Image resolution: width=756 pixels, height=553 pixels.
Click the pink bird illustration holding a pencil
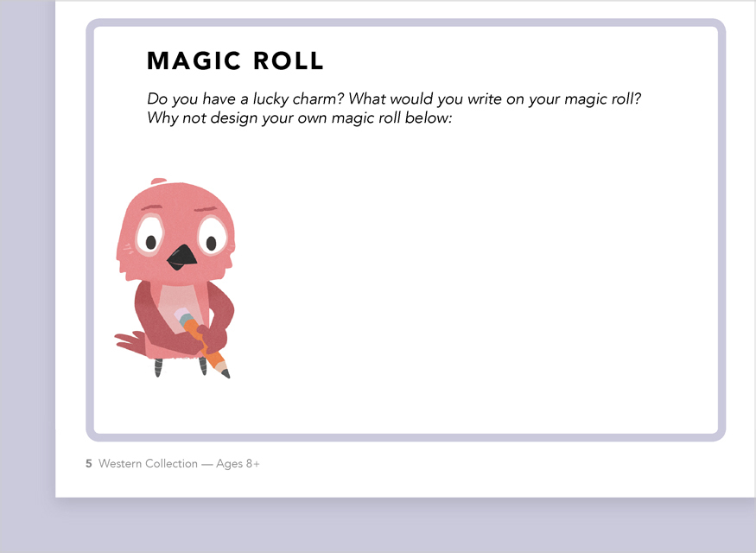point(175,278)
